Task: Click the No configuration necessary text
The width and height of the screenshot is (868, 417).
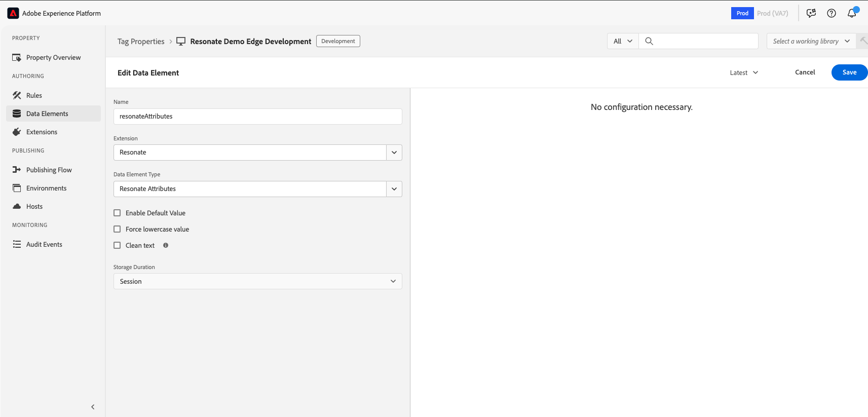Action: pos(641,107)
